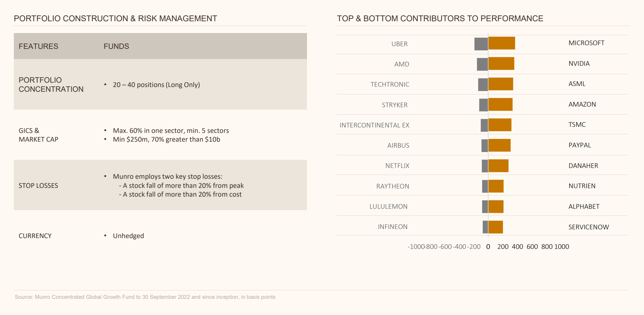Viewport: 644px width, 315px height.
Task: Select the Portfolio Concentration row label
Action: [51, 85]
